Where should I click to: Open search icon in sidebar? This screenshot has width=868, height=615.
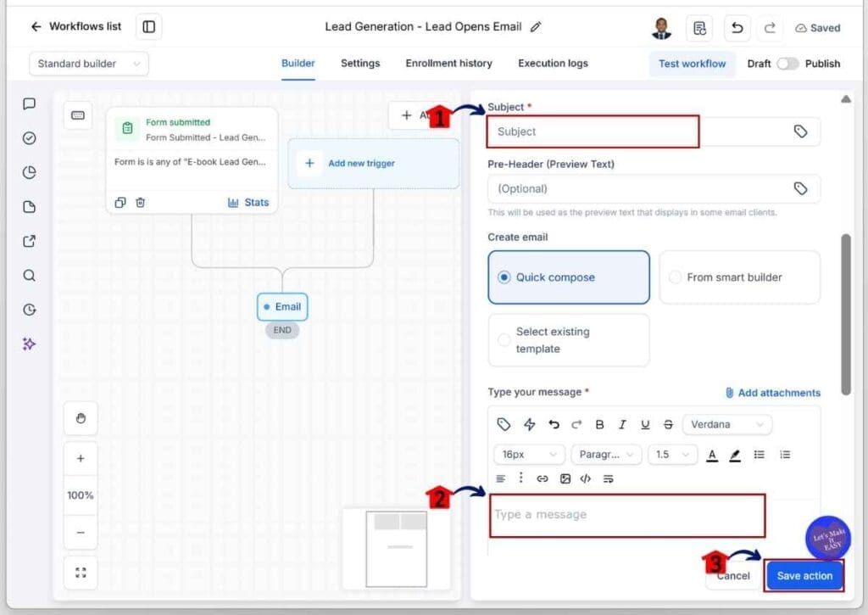[30, 276]
